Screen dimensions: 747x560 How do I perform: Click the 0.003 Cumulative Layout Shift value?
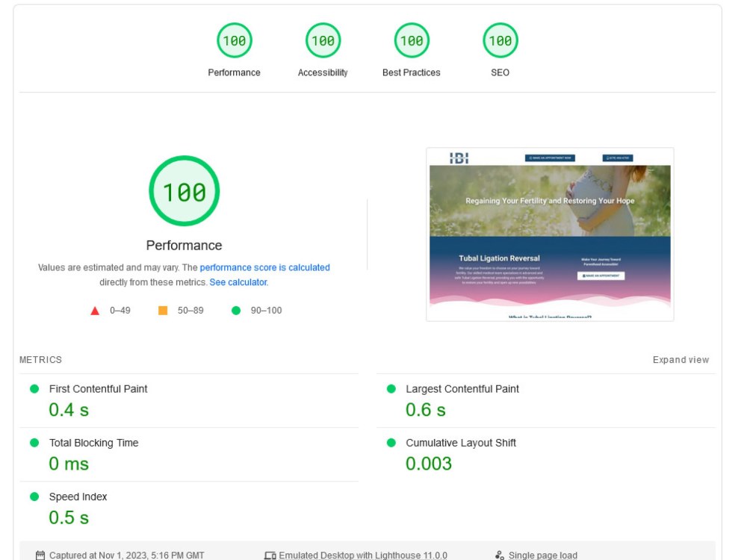(x=429, y=464)
